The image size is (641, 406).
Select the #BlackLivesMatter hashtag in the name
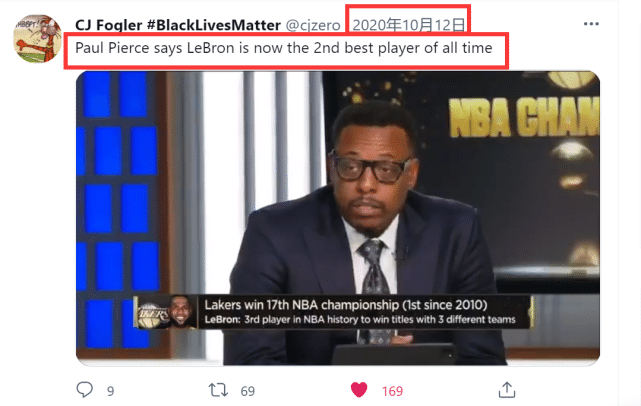click(213, 25)
